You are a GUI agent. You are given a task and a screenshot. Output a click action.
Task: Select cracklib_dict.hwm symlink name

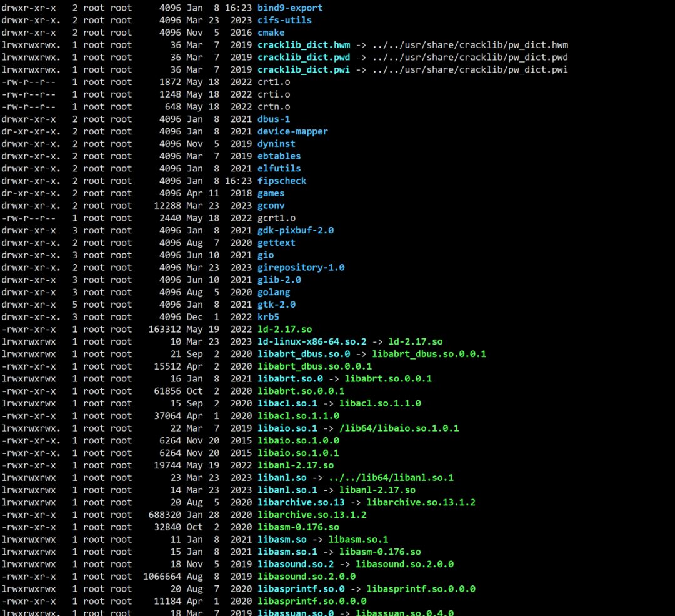[304, 45]
